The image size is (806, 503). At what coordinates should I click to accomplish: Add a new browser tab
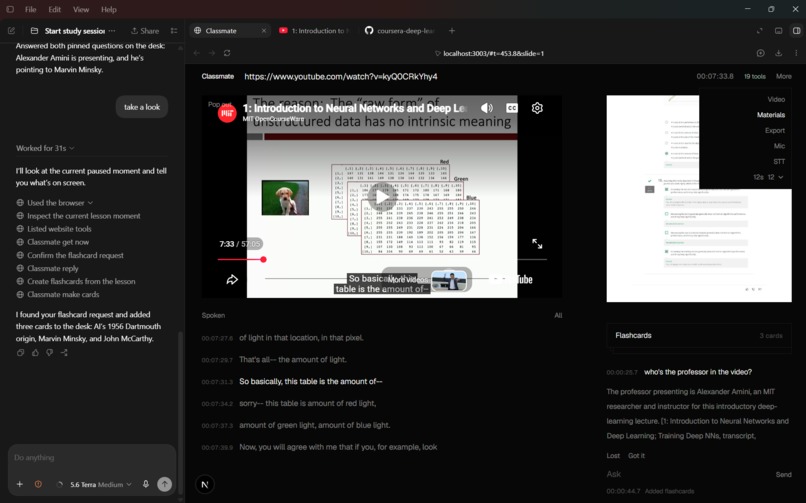click(x=452, y=31)
